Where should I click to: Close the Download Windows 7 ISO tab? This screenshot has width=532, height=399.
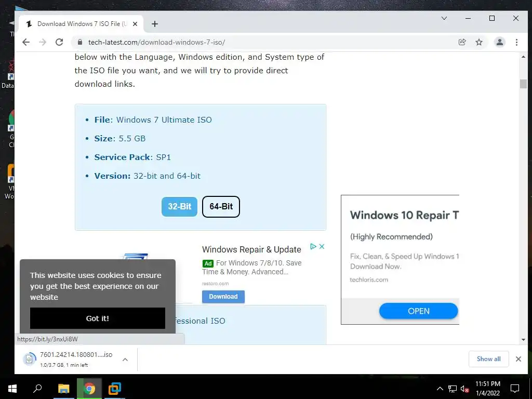tap(135, 24)
